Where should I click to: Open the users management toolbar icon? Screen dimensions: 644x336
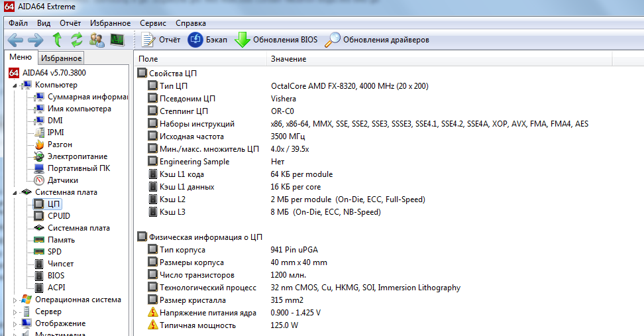97,40
